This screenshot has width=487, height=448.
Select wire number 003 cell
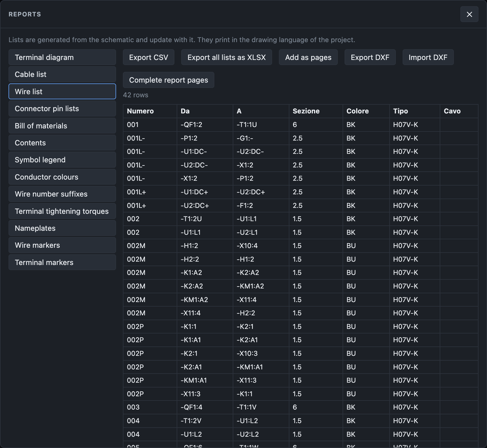150,407
